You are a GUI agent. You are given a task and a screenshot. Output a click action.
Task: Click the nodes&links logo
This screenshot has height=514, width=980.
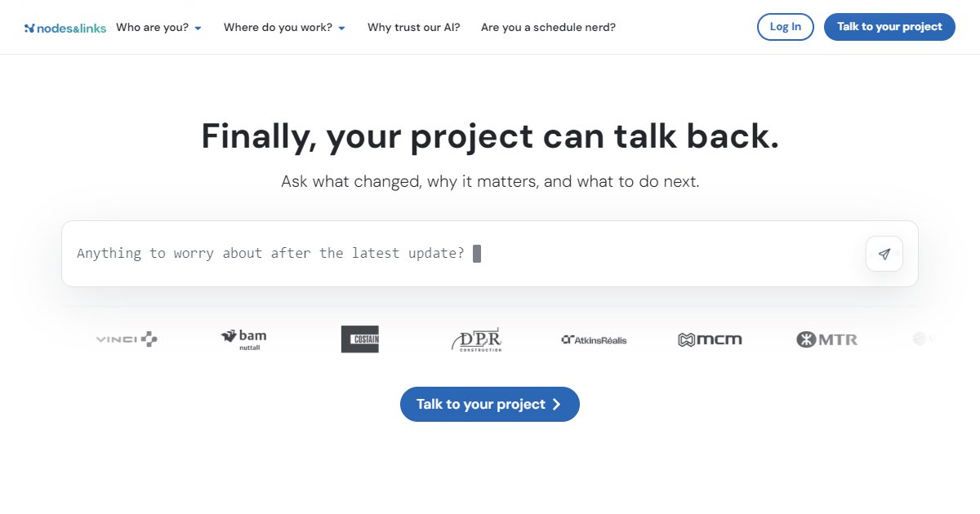click(x=65, y=28)
